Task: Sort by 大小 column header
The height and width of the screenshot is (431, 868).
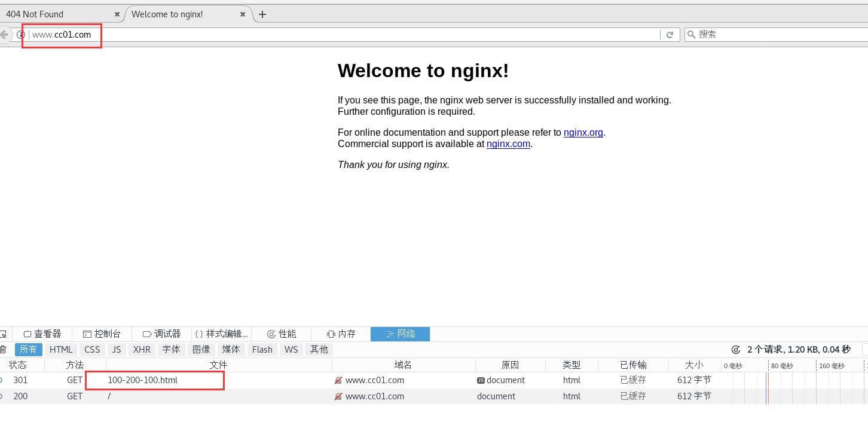Action: pos(694,365)
